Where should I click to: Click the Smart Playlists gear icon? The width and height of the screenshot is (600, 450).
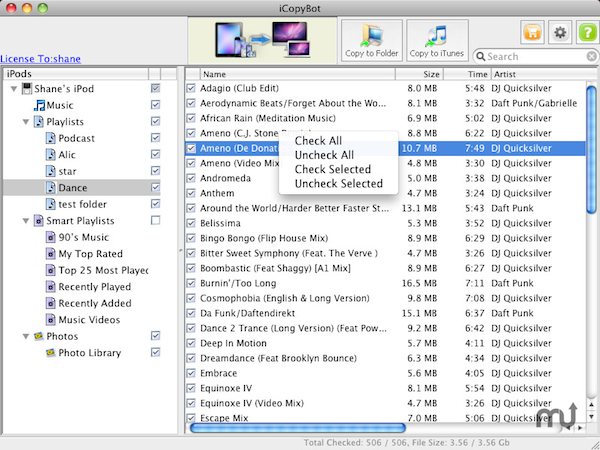tap(39, 221)
